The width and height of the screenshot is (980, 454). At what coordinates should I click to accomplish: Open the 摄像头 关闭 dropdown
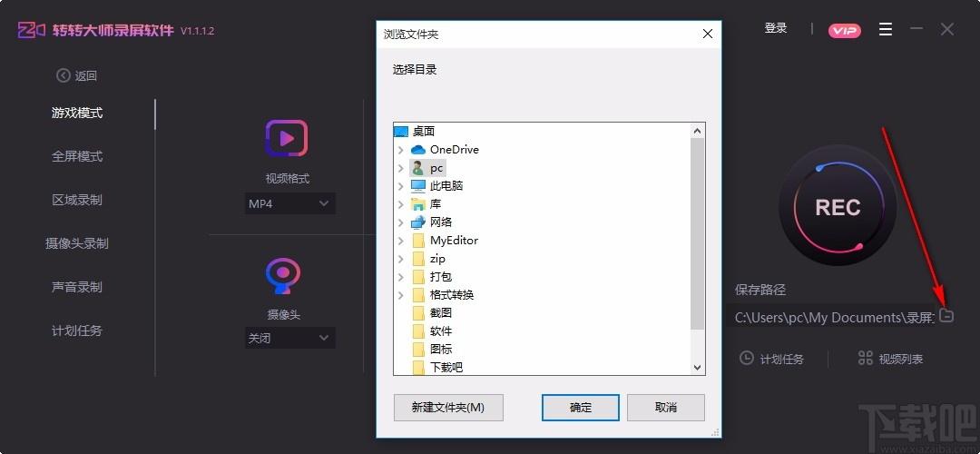tap(290, 339)
